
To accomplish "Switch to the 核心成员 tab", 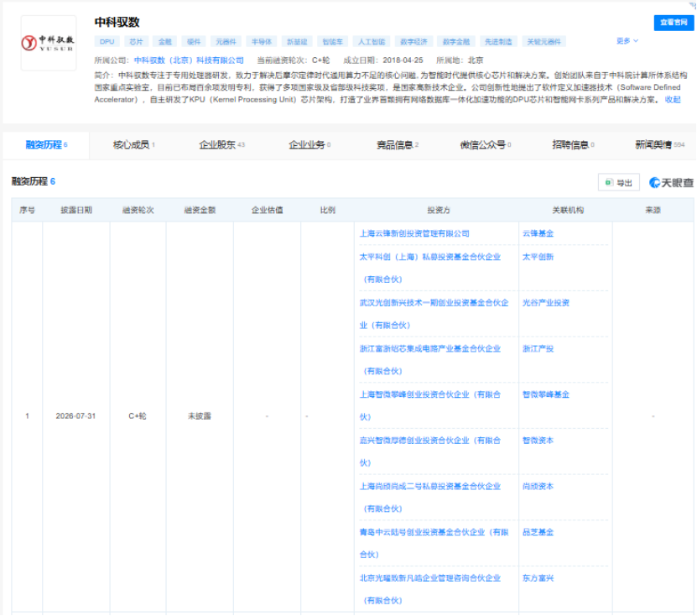I will (133, 145).
